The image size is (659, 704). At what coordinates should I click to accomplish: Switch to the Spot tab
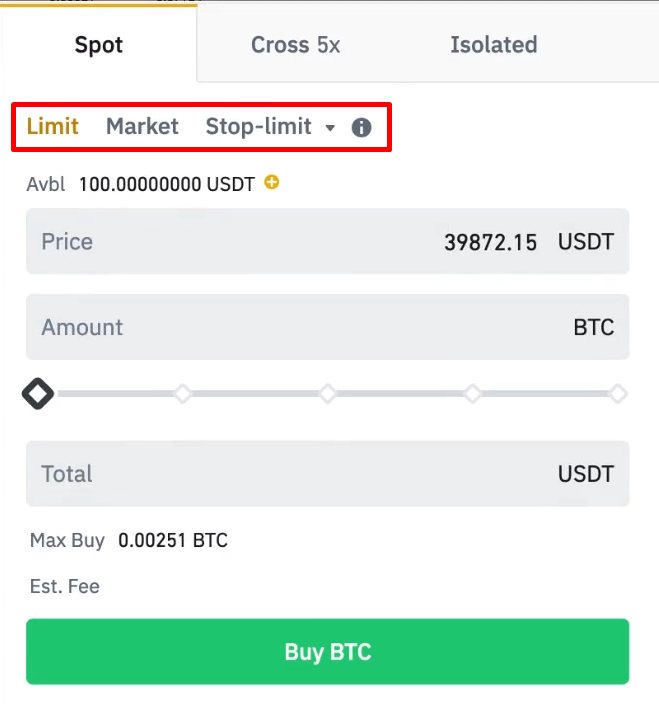[x=98, y=44]
